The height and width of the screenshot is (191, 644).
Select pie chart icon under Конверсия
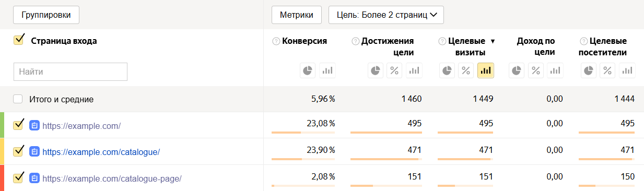click(308, 70)
